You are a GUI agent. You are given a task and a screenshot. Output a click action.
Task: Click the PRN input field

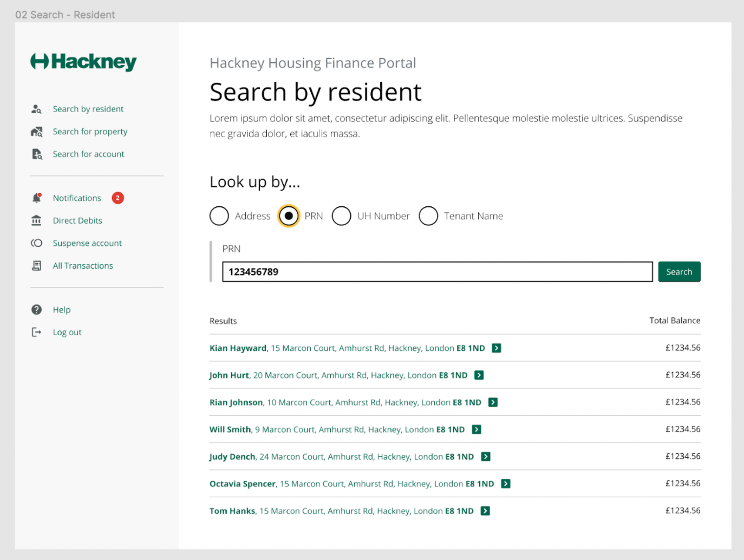point(438,272)
